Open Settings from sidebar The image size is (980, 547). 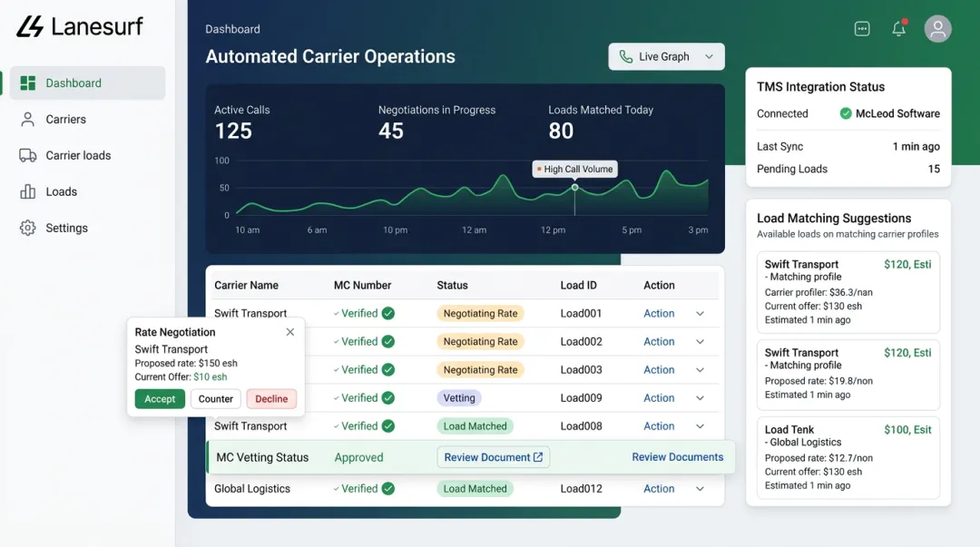pos(66,229)
